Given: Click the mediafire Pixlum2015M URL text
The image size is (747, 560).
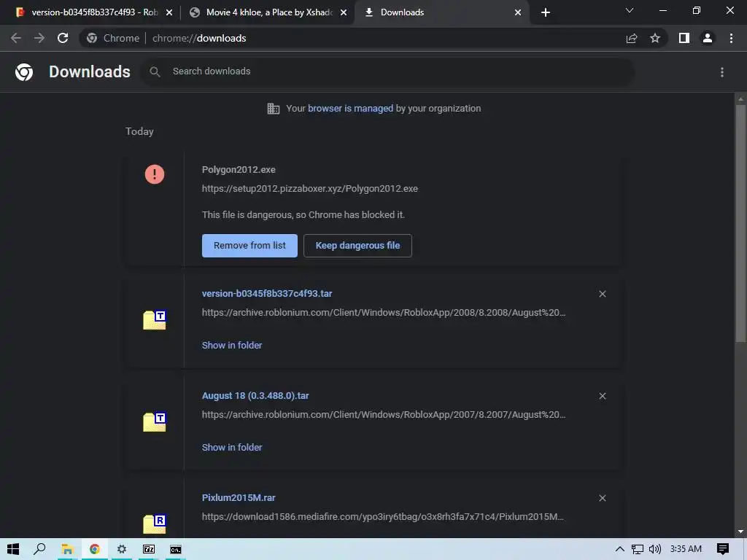Looking at the screenshot, I should click(383, 517).
